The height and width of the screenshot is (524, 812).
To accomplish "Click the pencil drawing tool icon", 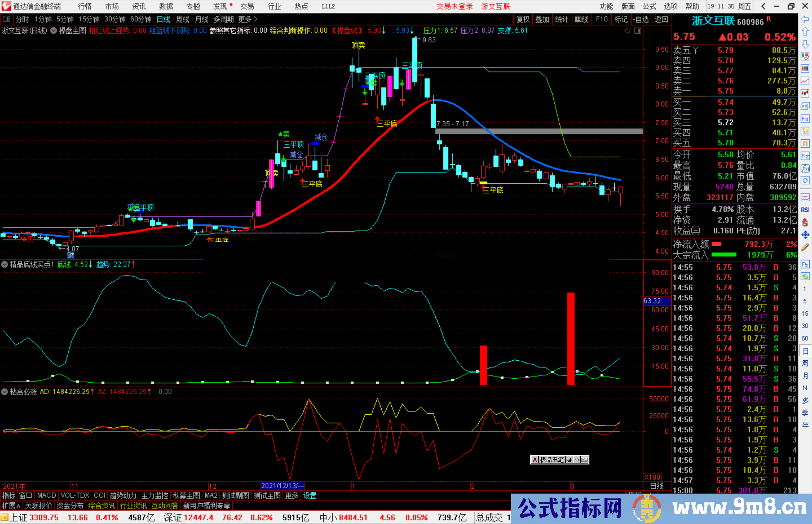I will point(805,247).
